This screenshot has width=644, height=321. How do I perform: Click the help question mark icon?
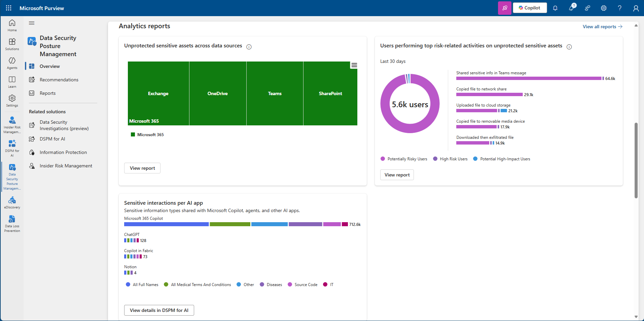point(619,8)
